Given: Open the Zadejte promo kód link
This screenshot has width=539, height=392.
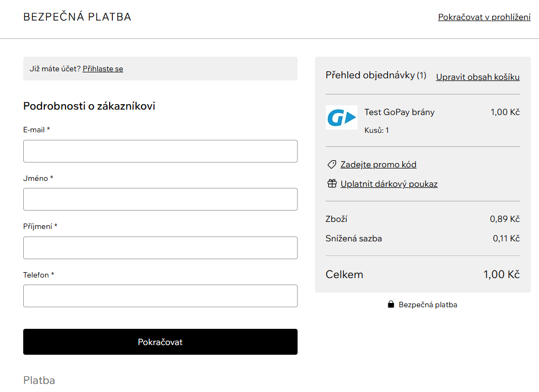Looking at the screenshot, I should point(378,165).
